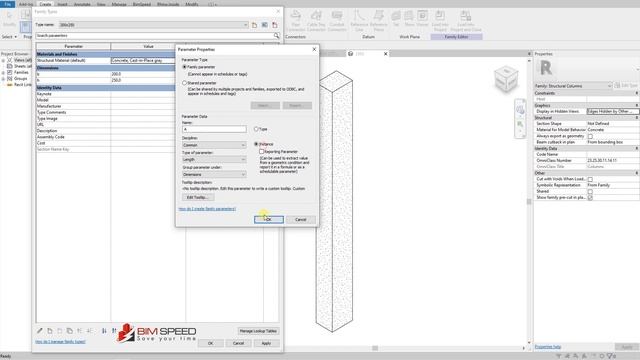This screenshot has width=640, height=360.
Task: Click the Sort parameters descending icon
Action: point(114,331)
